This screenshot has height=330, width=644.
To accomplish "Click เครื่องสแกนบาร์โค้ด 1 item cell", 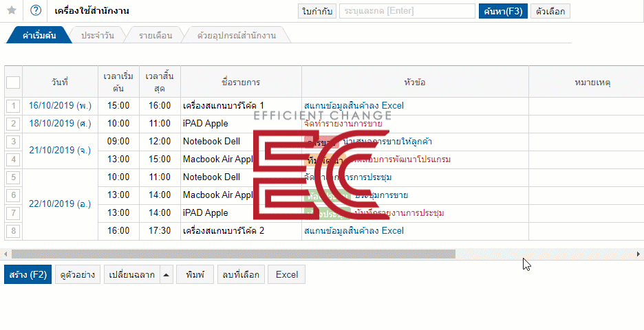I will tap(241, 106).
